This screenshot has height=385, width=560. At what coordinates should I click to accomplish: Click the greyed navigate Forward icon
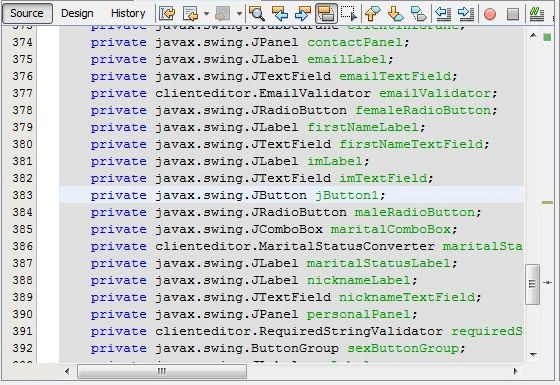click(x=223, y=14)
